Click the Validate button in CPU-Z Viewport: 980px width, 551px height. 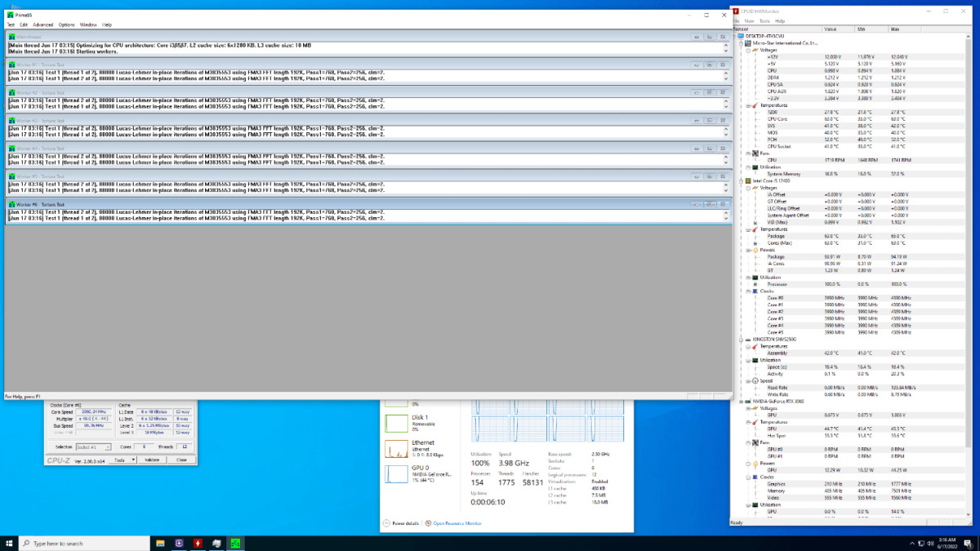[x=151, y=460]
